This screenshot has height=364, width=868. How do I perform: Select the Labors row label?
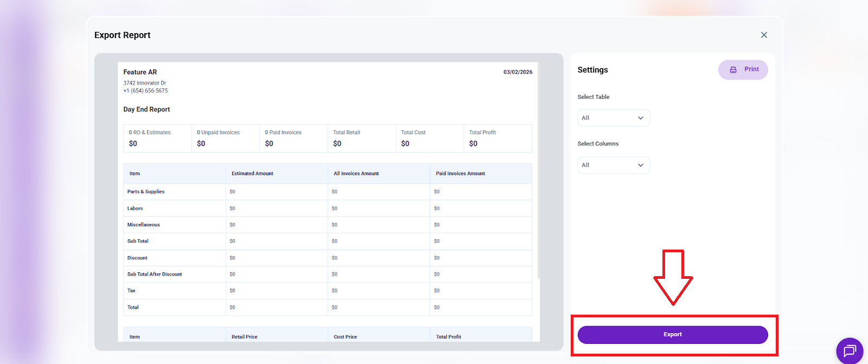click(135, 208)
